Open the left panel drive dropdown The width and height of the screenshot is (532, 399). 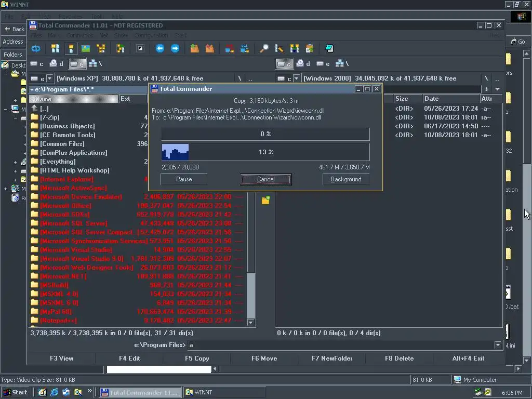click(x=49, y=78)
